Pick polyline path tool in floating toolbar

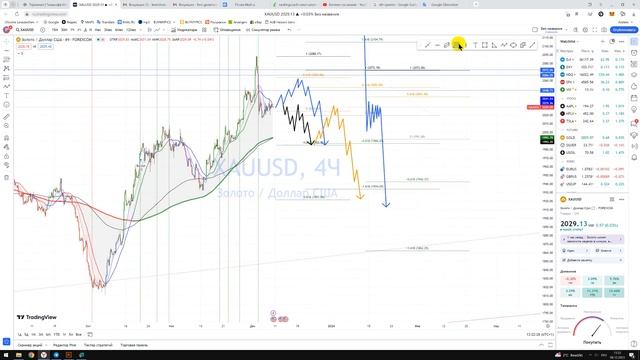(x=504, y=45)
